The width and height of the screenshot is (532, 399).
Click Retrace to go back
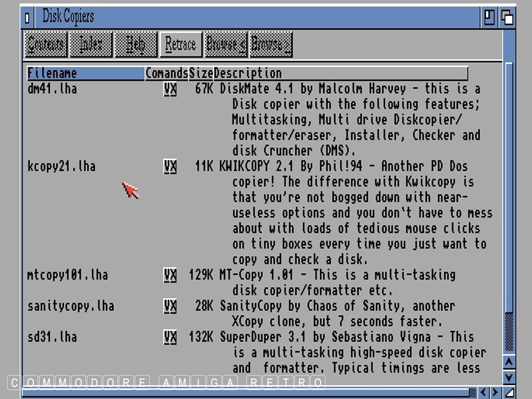tap(180, 44)
